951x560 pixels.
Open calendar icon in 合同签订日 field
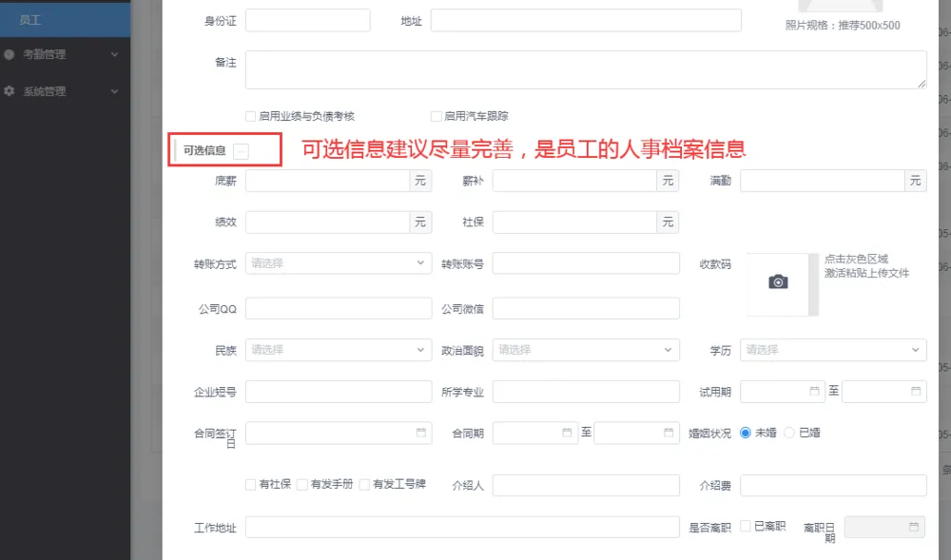[421, 434]
